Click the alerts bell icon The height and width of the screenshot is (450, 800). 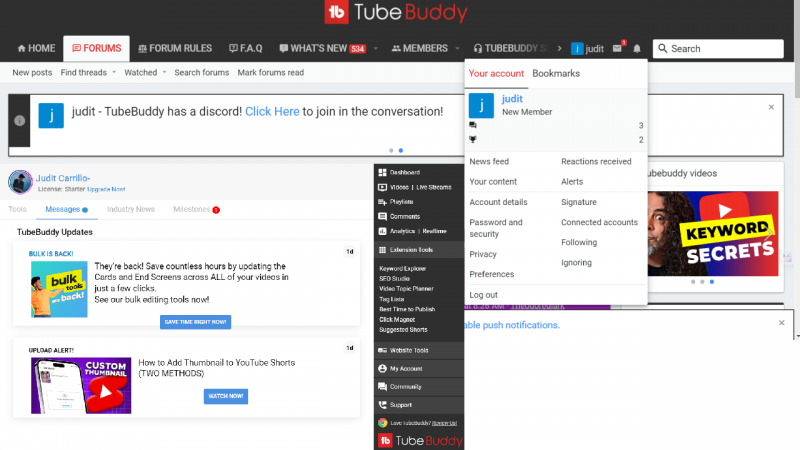pos(637,48)
